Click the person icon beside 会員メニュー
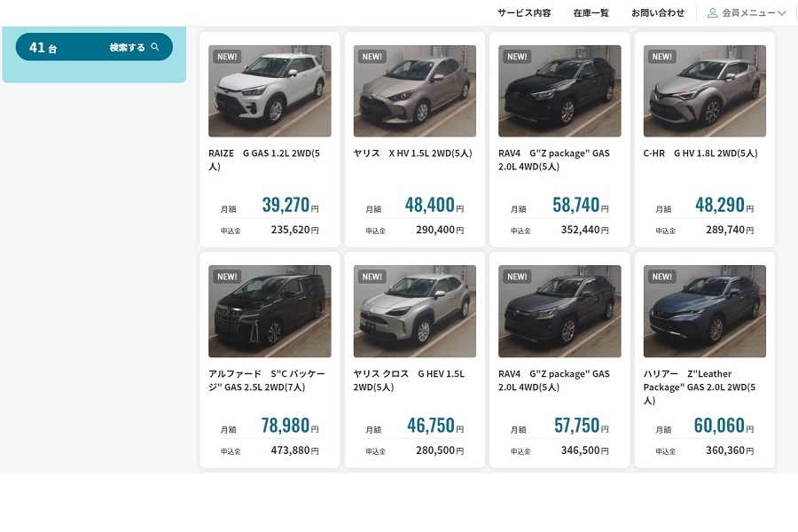 (712, 12)
